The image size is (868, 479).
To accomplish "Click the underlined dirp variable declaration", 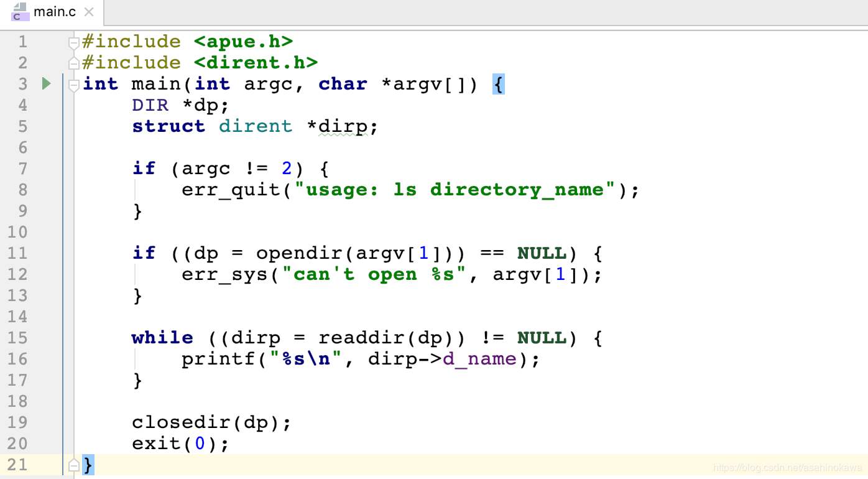I will tap(343, 126).
